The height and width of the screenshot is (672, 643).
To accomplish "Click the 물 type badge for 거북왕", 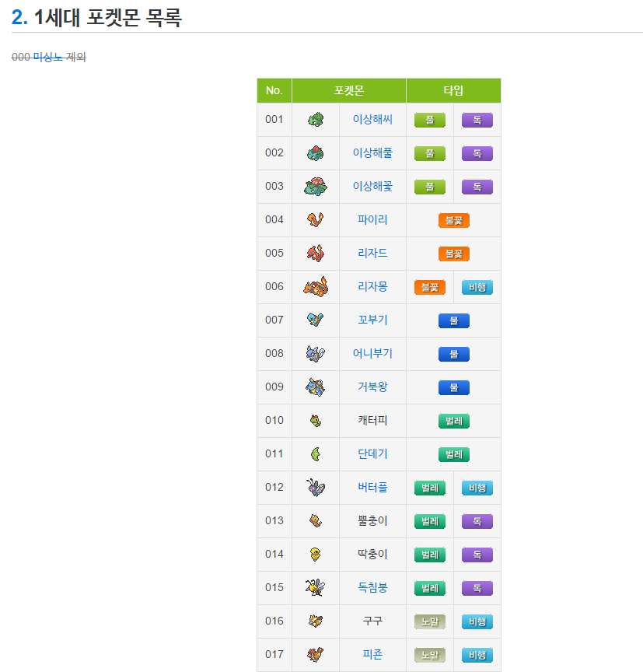I will [x=453, y=387].
